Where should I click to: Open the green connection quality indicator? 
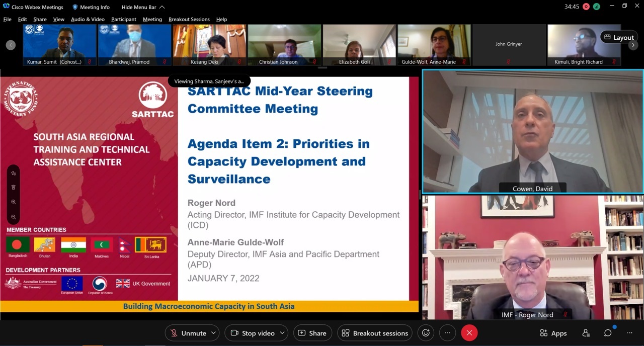click(597, 7)
